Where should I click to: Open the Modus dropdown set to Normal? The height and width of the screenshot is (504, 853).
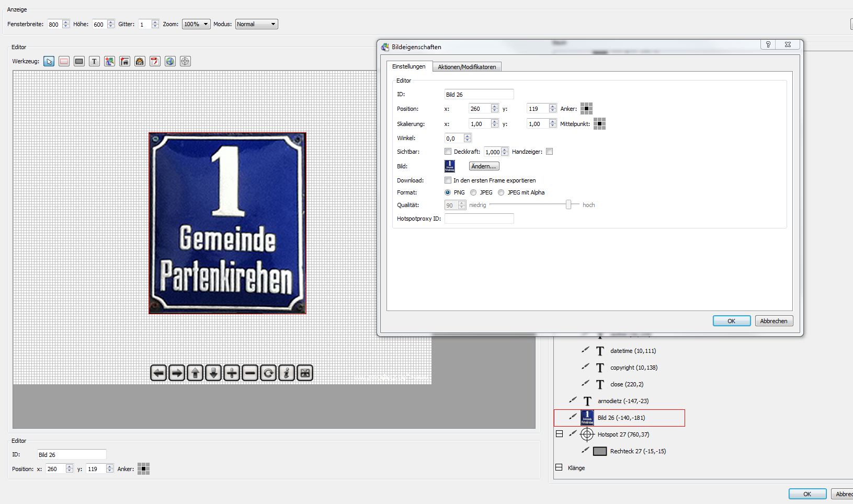tap(256, 24)
